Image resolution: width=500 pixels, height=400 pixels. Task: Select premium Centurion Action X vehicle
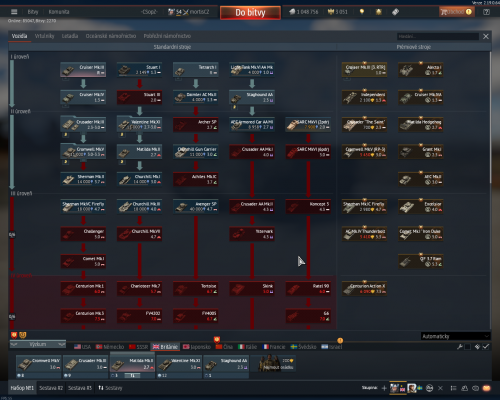tap(365, 288)
